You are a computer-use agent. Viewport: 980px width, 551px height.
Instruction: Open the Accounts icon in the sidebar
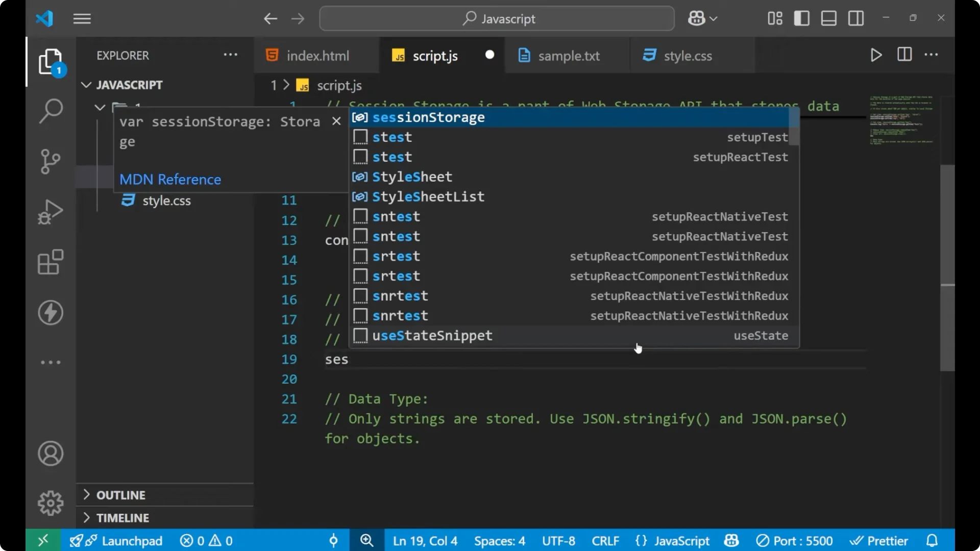[x=50, y=454]
